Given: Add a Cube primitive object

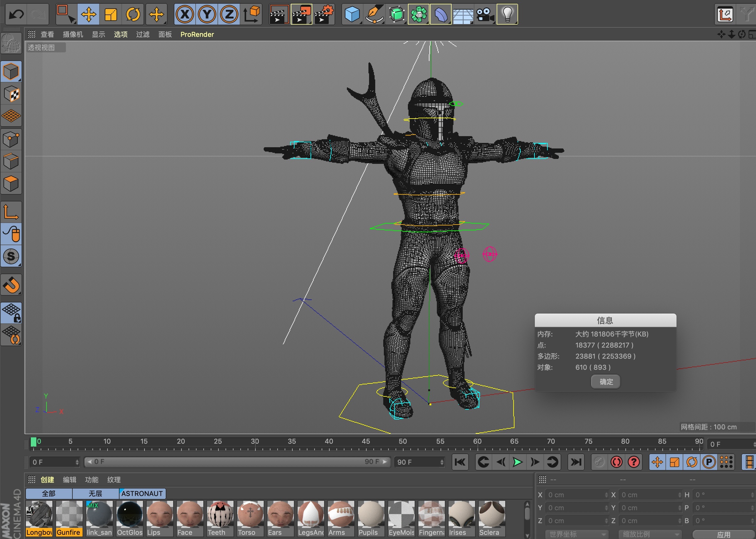Looking at the screenshot, I should pyautogui.click(x=352, y=14).
